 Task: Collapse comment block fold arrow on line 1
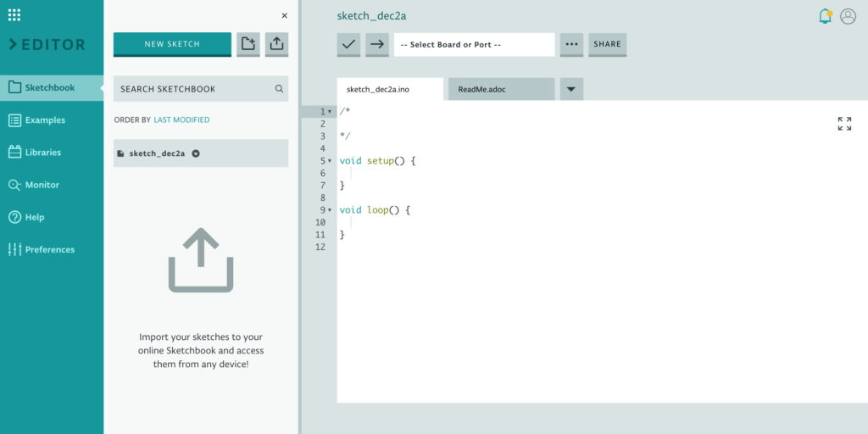coord(330,112)
